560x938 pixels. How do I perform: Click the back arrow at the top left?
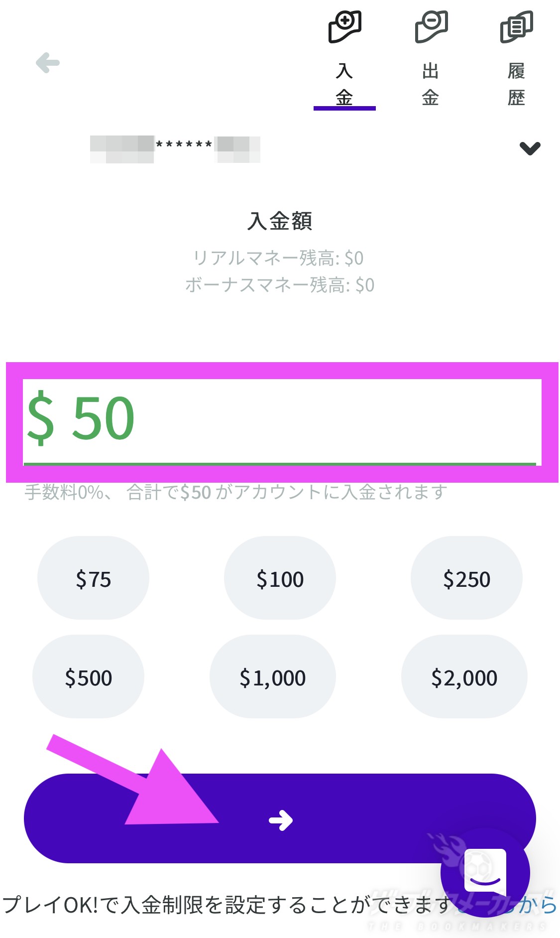pyautogui.click(x=47, y=63)
